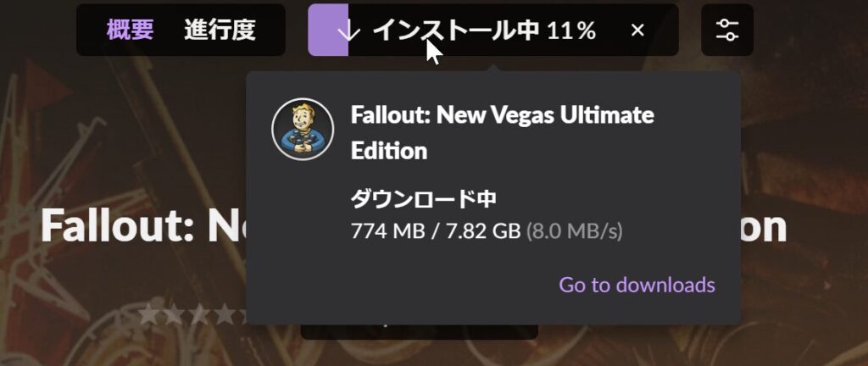This screenshot has height=366, width=868.
Task: Click the 774 MB / 7.82 GB size text
Action: [436, 231]
